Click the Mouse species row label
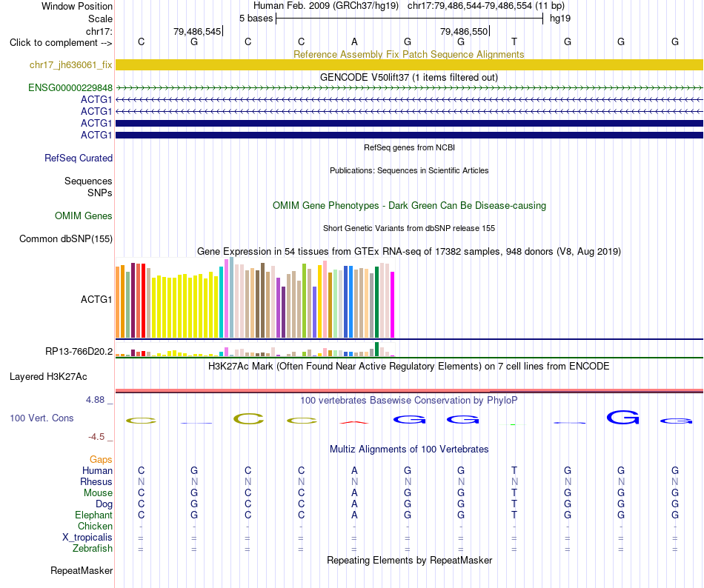Screen dimensions: 704x588 pyautogui.click(x=98, y=493)
